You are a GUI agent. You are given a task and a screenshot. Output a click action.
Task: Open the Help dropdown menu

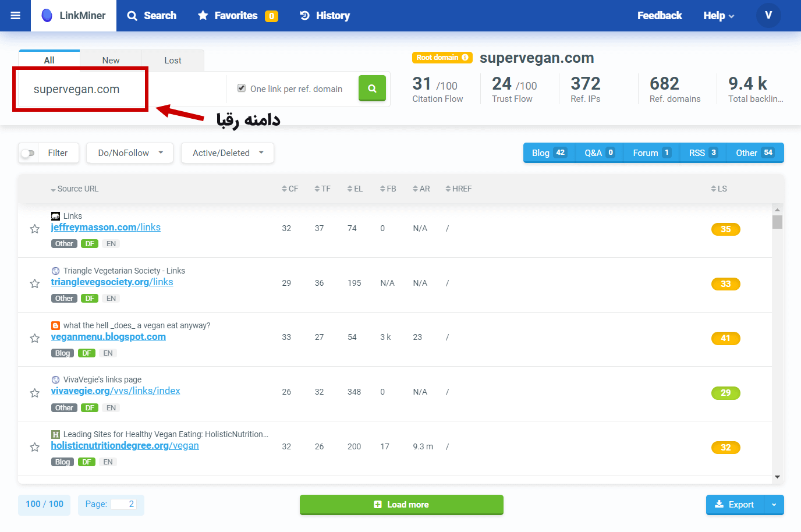click(718, 16)
